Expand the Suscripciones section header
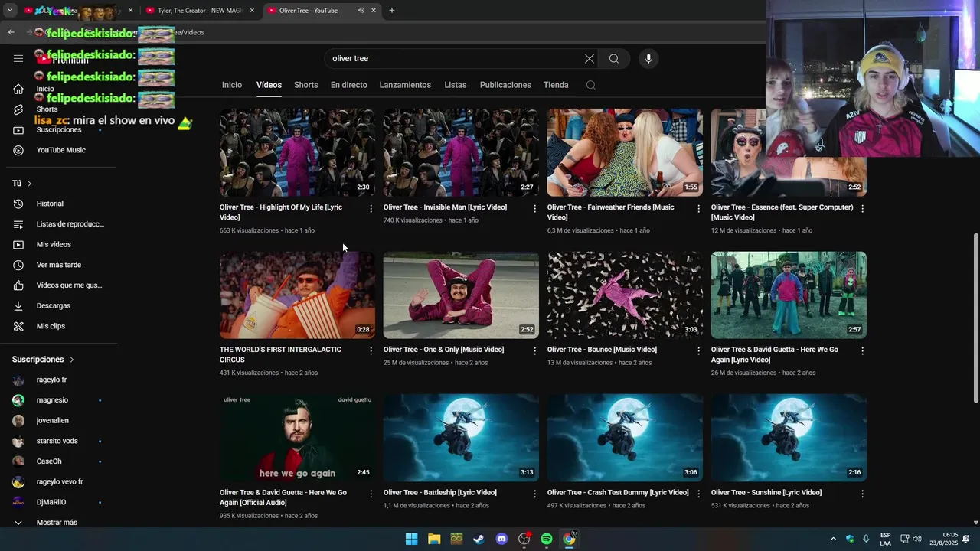The height and width of the screenshot is (551, 980). click(x=43, y=360)
